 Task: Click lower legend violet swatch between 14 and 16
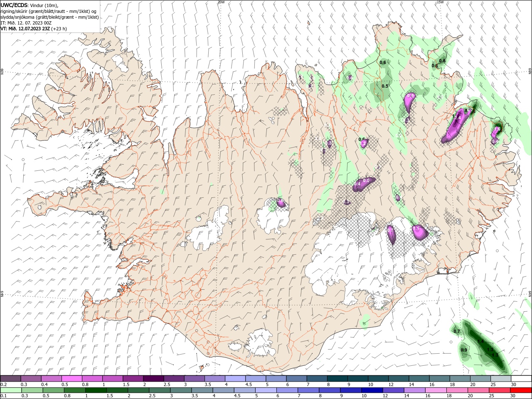pyautogui.click(x=414, y=390)
